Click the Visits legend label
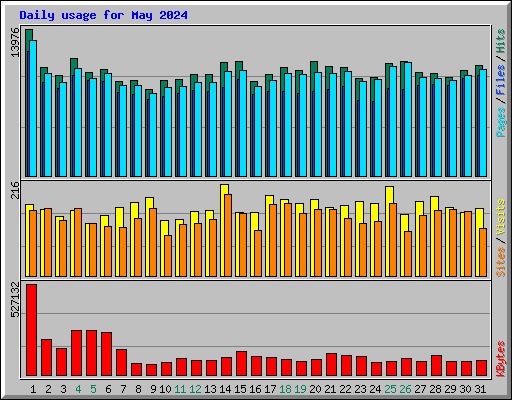Image resolution: width=512 pixels, height=400 pixels. pos(501,217)
